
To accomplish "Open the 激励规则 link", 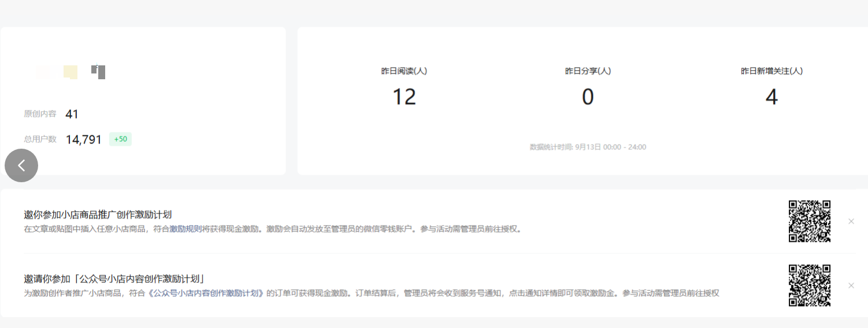I will (x=186, y=229).
